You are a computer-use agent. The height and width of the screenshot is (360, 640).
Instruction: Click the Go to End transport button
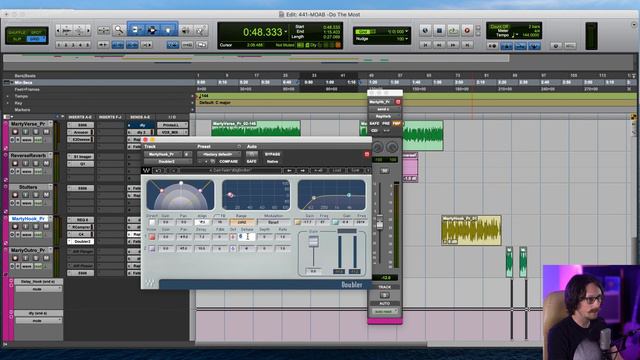[x=467, y=44]
